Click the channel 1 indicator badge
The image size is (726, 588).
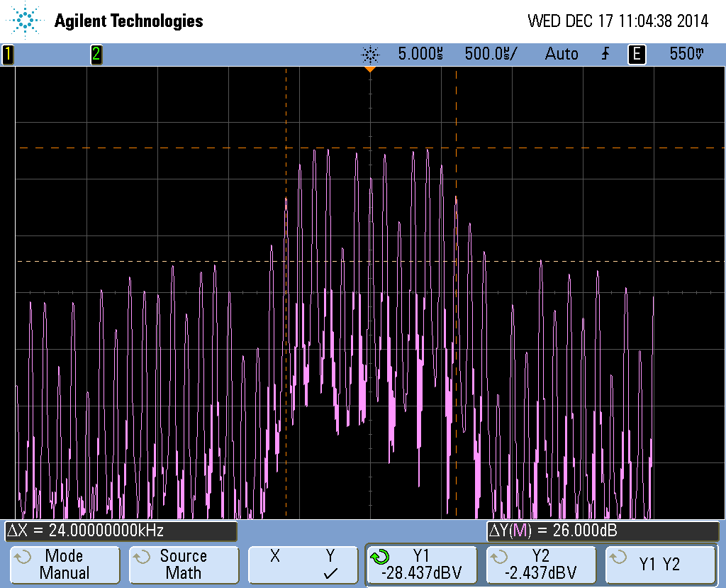coord(8,54)
